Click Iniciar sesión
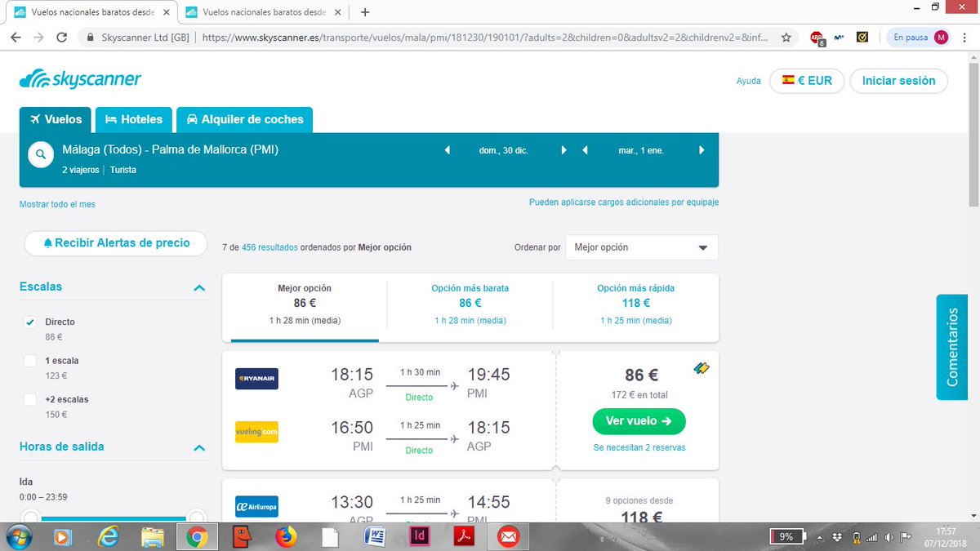 pyautogui.click(x=899, y=81)
